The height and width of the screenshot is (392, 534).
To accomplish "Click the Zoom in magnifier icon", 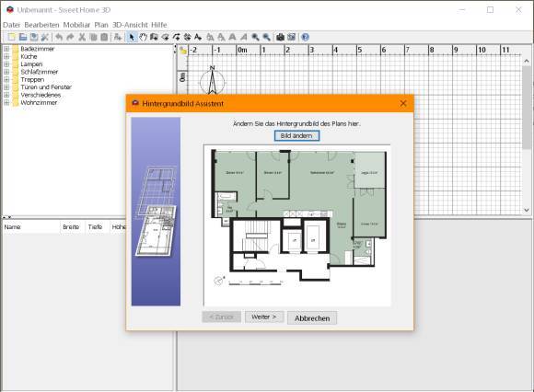I will (255, 37).
